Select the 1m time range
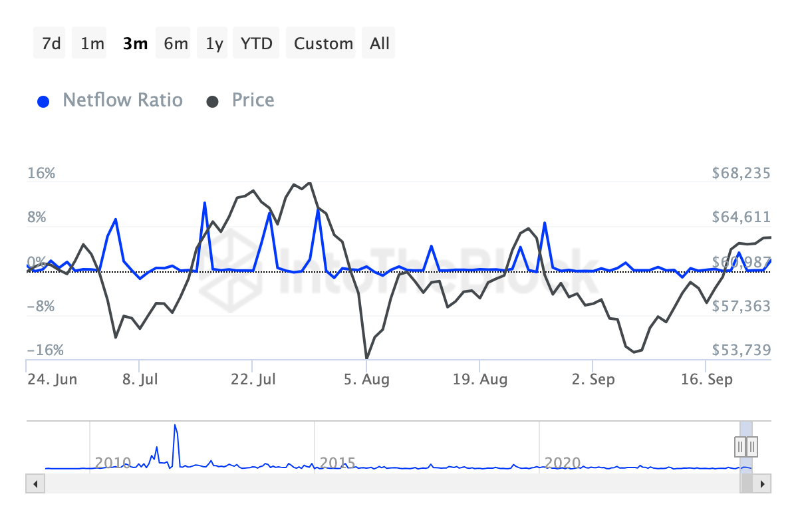The image size is (798, 532). click(92, 43)
